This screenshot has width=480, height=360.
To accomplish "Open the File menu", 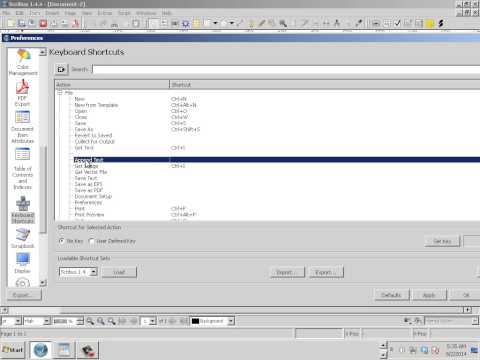I will click(x=6, y=13).
